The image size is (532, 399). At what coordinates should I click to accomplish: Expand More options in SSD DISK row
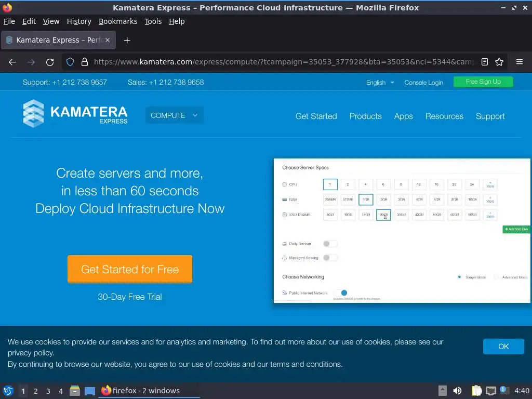click(x=490, y=215)
